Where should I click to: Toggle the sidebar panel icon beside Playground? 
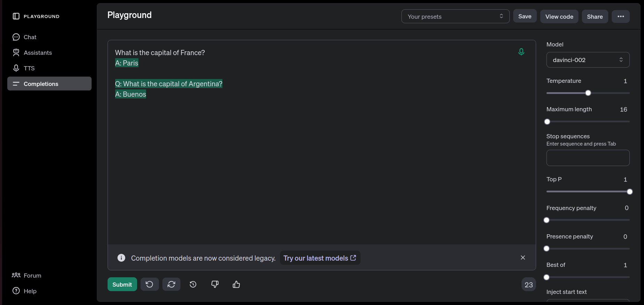coord(16,16)
